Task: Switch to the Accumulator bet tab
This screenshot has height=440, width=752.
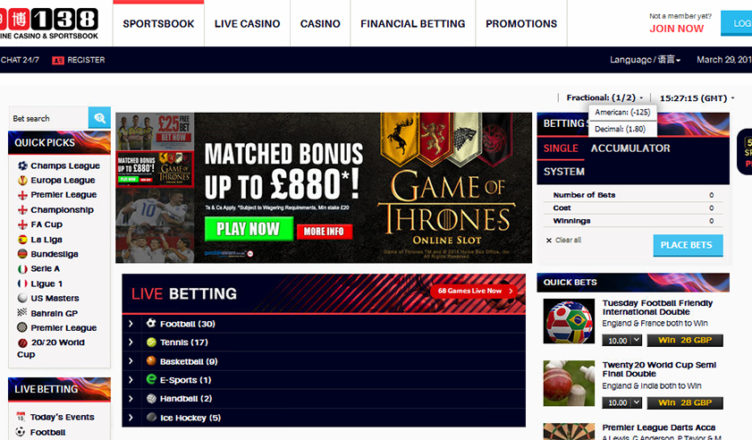Action: [630, 148]
